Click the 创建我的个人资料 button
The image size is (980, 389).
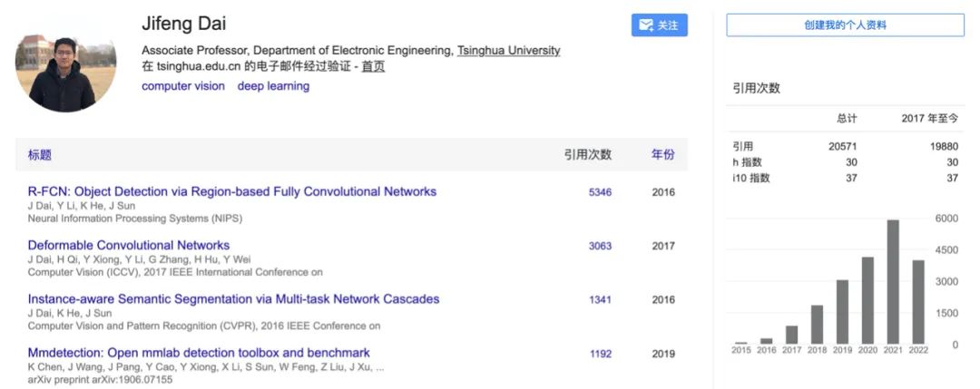(845, 25)
